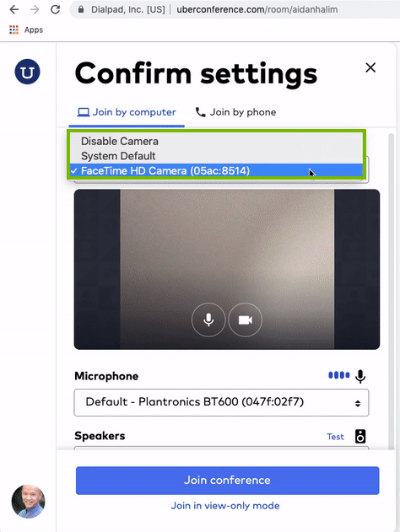Switch to Join by computer tab

point(127,112)
